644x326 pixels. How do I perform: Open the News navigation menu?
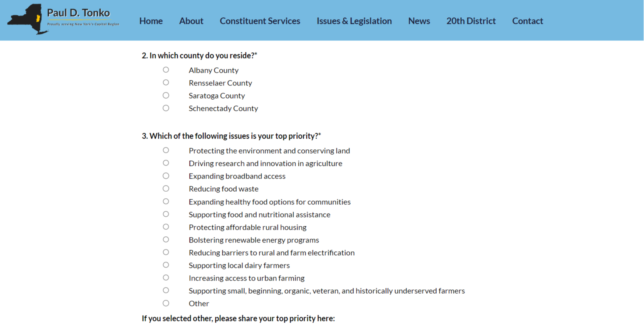click(419, 21)
